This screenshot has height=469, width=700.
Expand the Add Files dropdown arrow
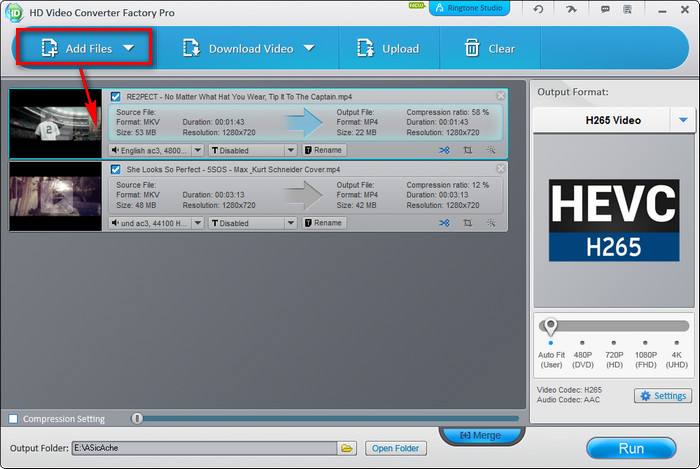(129, 48)
